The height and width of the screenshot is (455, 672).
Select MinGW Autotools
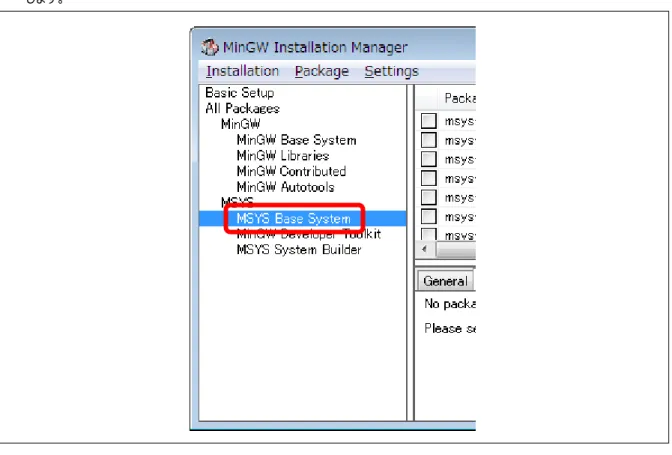click(285, 187)
